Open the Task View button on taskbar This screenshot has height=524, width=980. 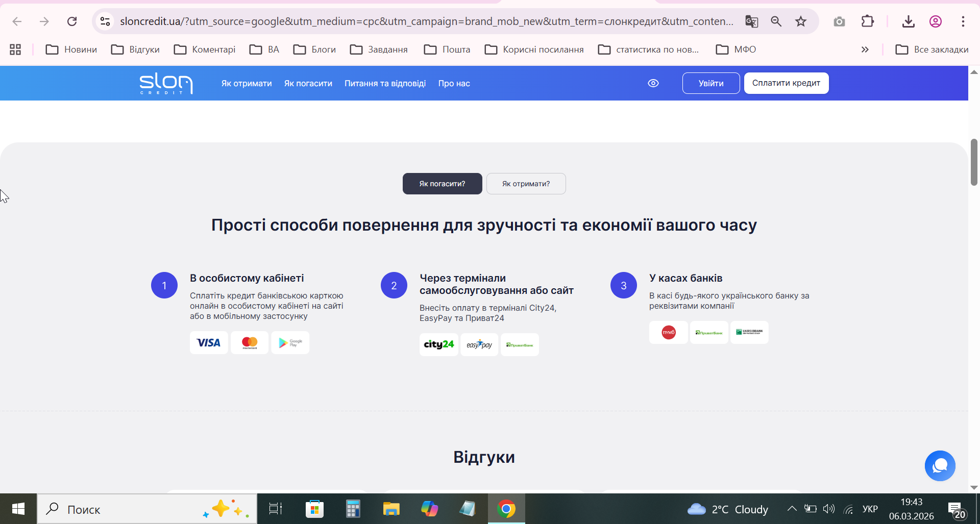(276, 509)
